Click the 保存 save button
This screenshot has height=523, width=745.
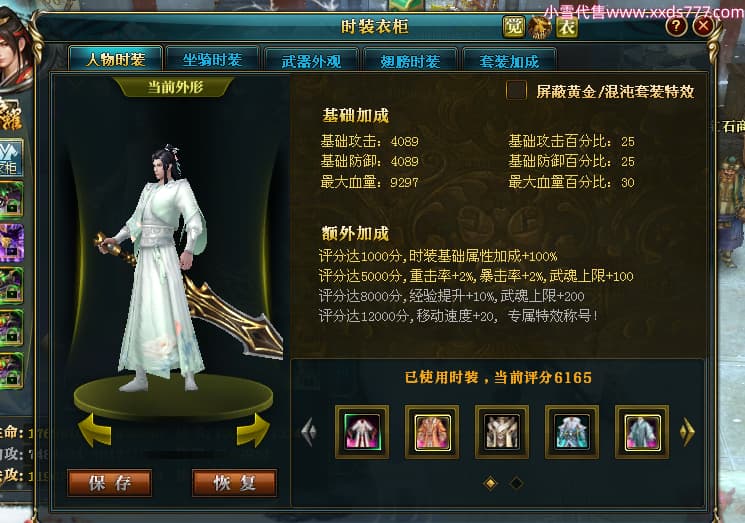click(110, 483)
